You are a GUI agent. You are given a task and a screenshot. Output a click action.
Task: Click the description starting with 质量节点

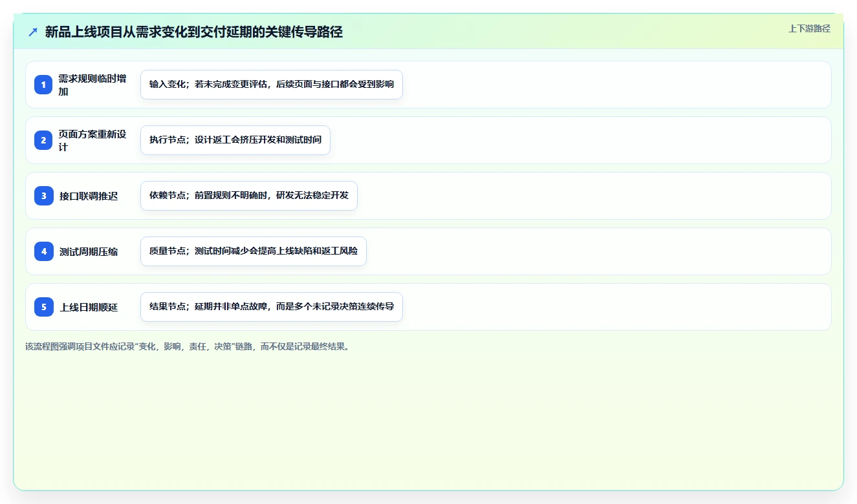(254, 251)
